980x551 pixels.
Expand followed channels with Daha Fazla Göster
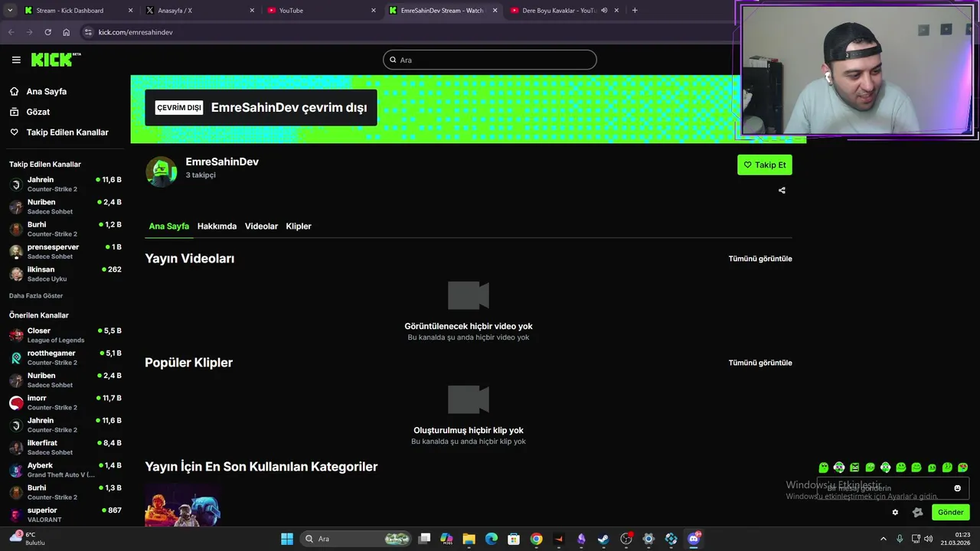click(x=36, y=295)
